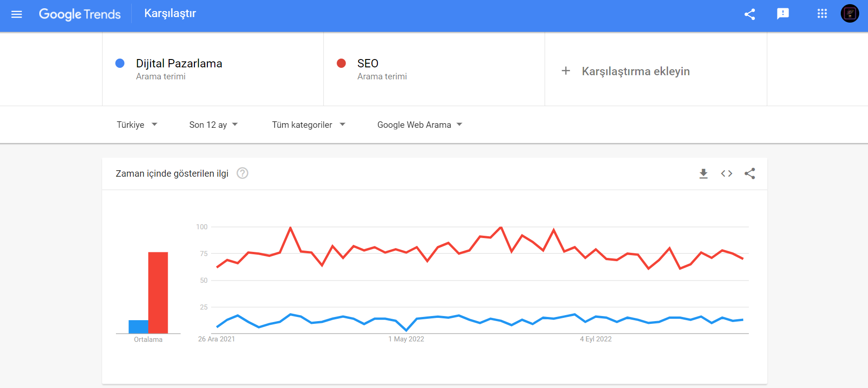
Task: Click the blue Dijital Pazarlama color dot
Action: point(120,64)
